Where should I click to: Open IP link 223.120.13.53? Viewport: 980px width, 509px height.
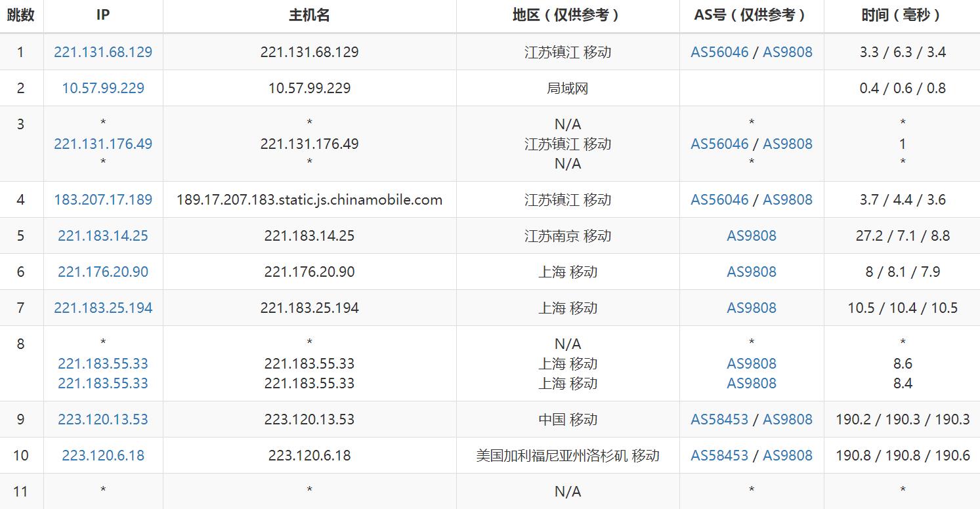click(103, 419)
